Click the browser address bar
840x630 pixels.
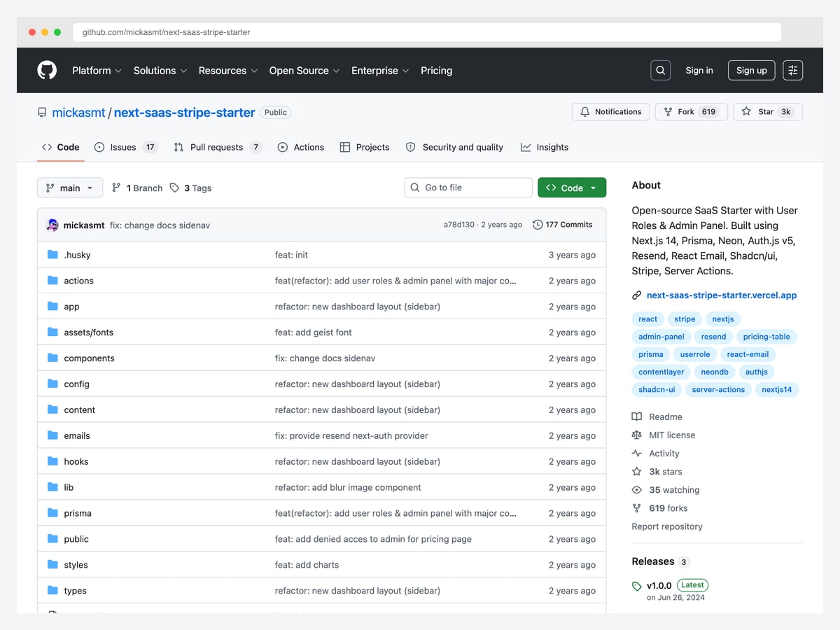click(x=427, y=32)
